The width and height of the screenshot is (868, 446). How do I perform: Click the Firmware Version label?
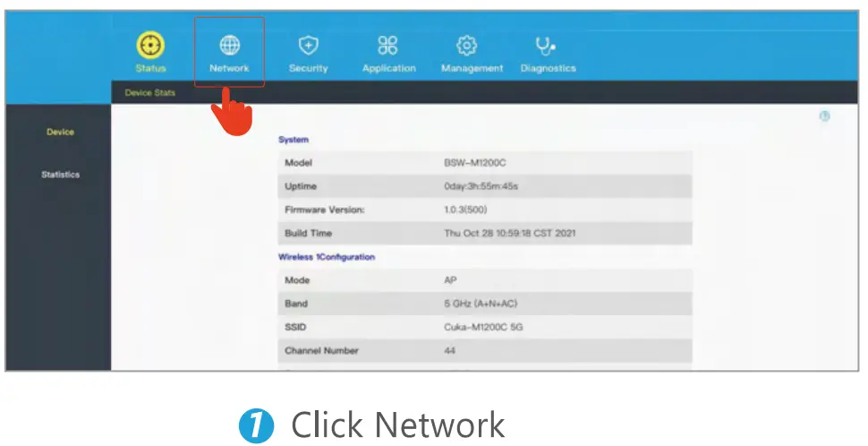[x=325, y=210]
